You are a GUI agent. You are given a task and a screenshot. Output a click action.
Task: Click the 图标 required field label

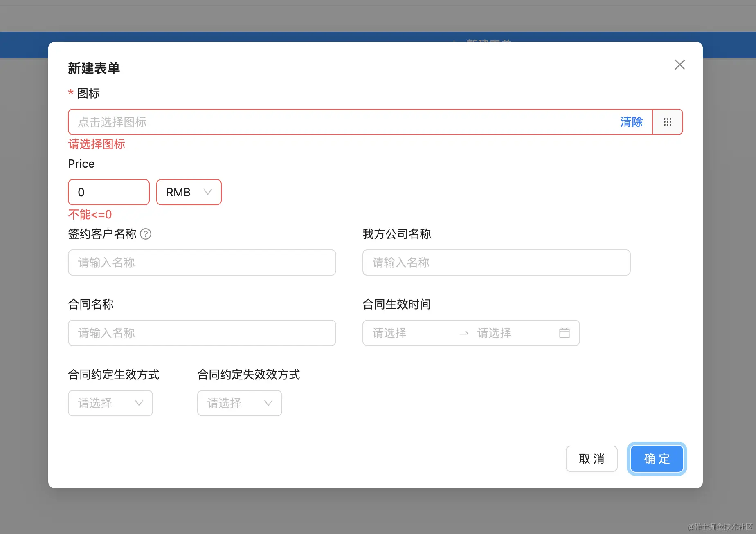click(x=88, y=93)
